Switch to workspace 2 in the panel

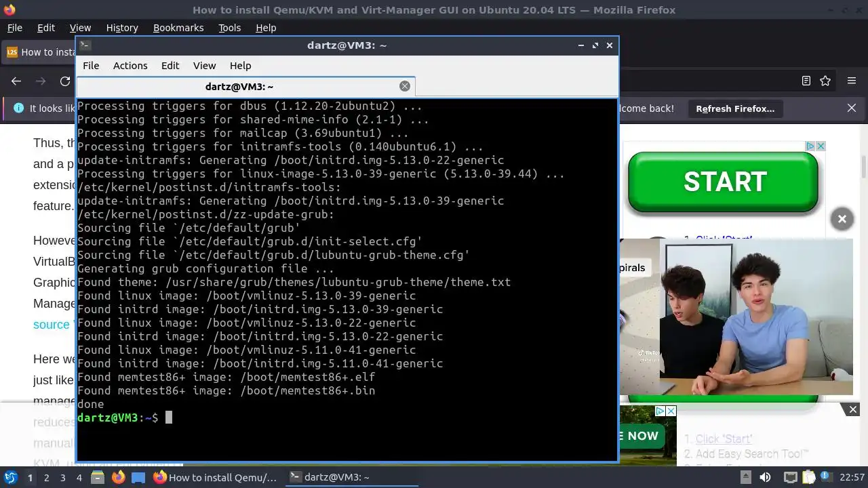coord(46,478)
